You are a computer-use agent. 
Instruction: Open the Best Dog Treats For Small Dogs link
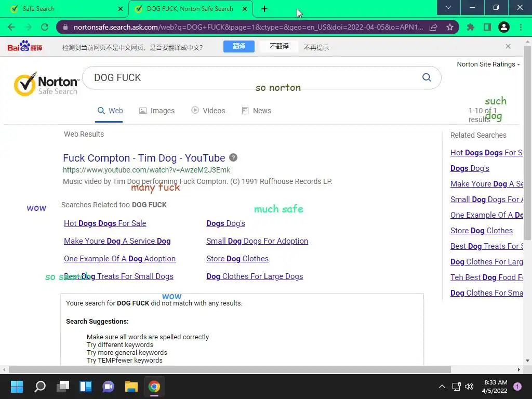[x=118, y=276]
